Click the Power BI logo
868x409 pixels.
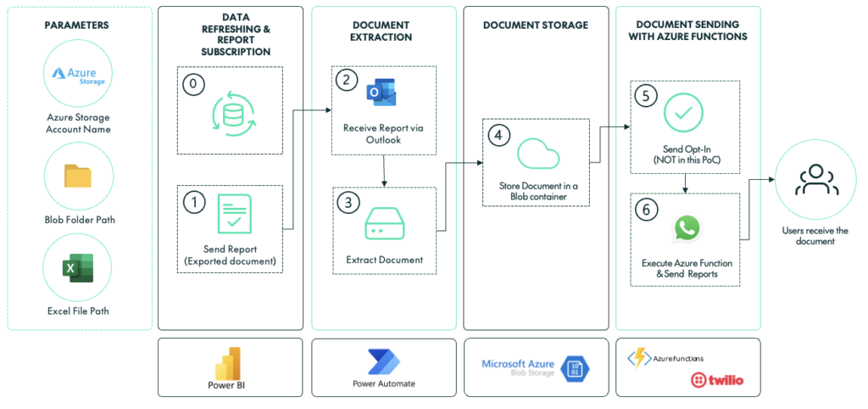pos(229,363)
